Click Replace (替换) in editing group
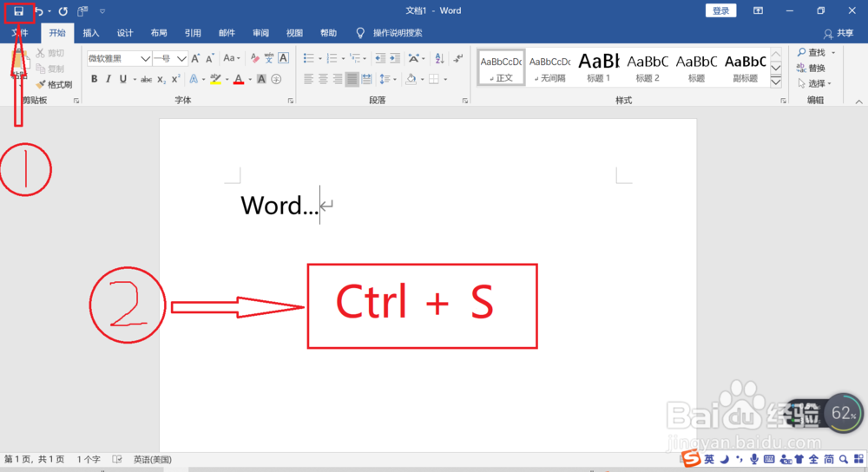The height and width of the screenshot is (472, 868). 811,68
